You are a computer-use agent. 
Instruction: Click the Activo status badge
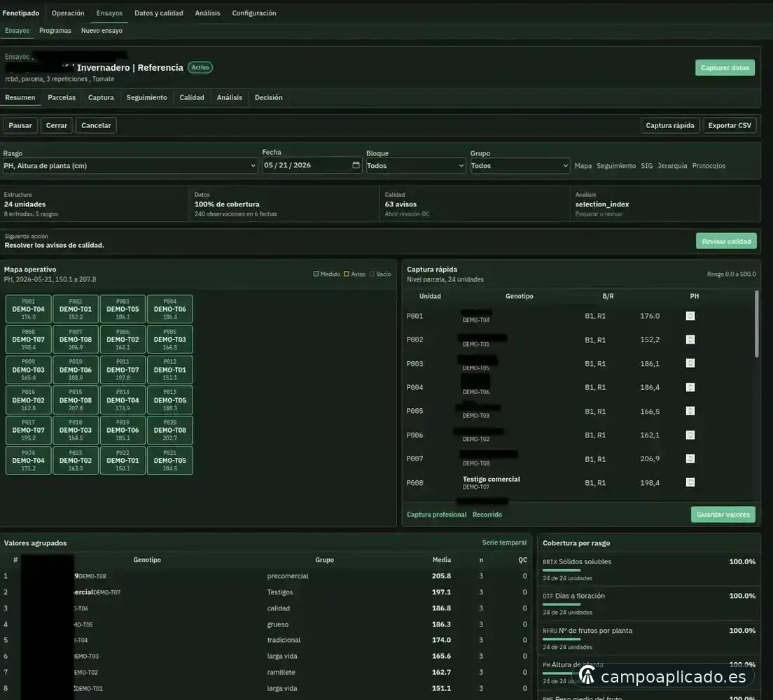pyautogui.click(x=200, y=67)
